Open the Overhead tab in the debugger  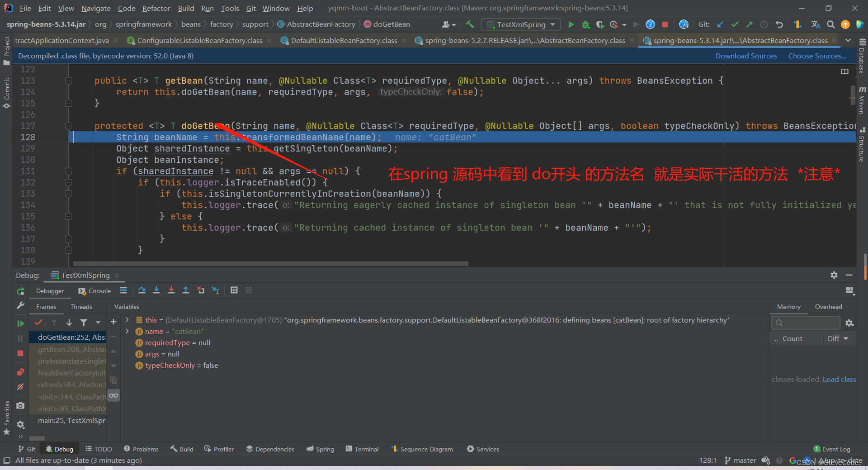(828, 307)
